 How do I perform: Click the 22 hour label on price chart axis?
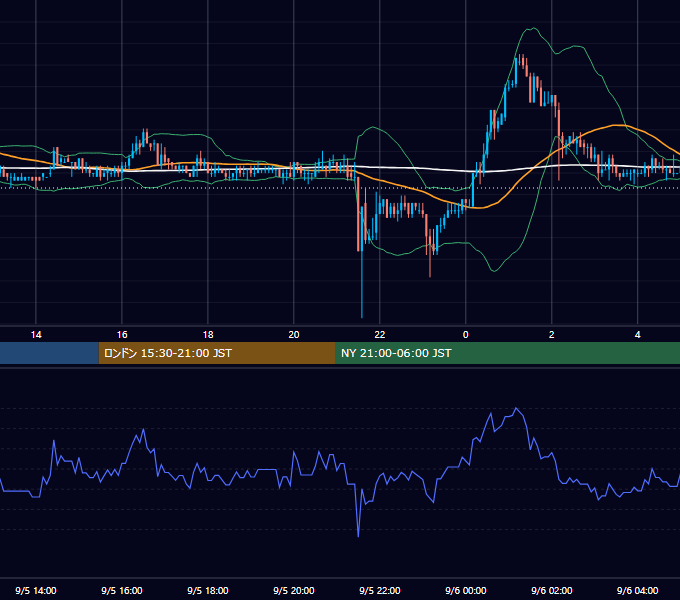click(x=379, y=335)
